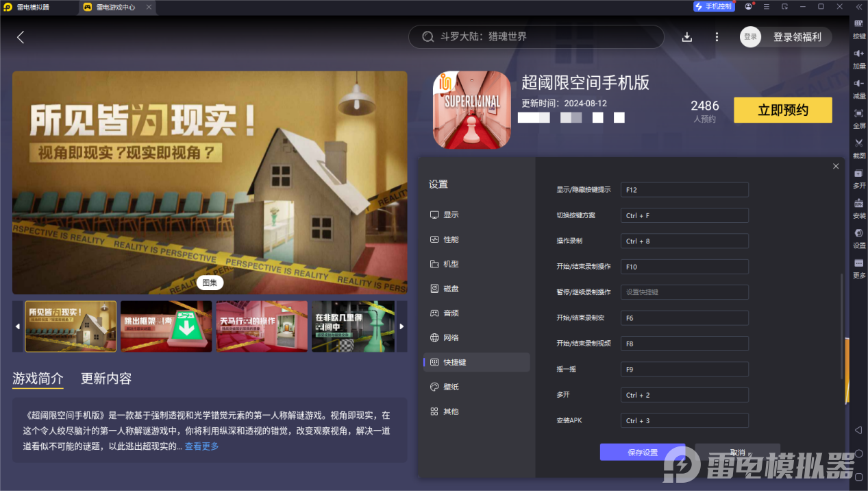Select the 游戏简介 tab
This screenshot has height=491, width=868.
pos(38,379)
